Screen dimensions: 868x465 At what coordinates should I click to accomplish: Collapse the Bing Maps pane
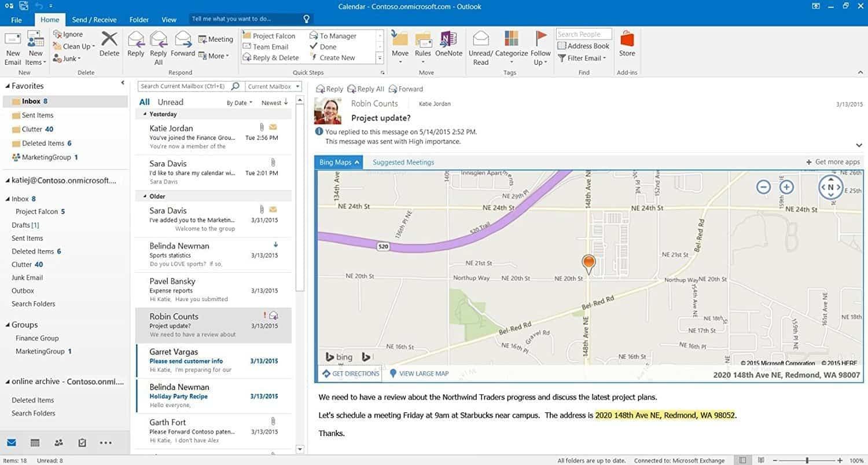click(356, 162)
